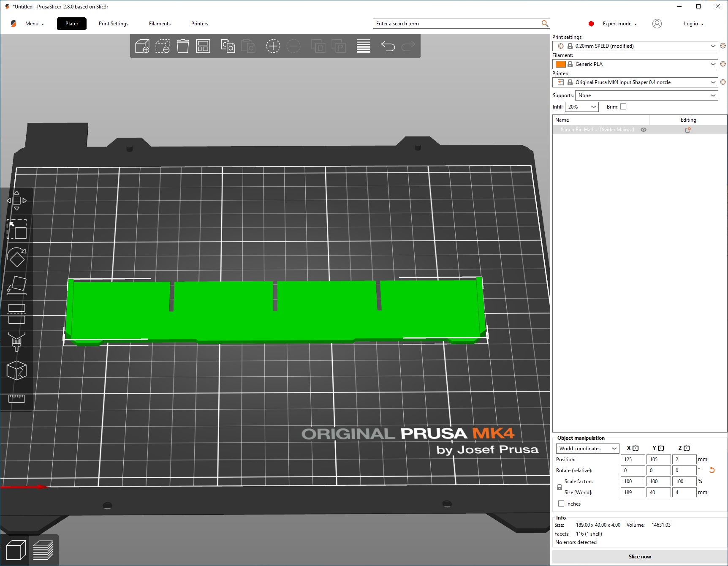Activate the Cut tool
This screenshot has height=566, width=728.
17,314
